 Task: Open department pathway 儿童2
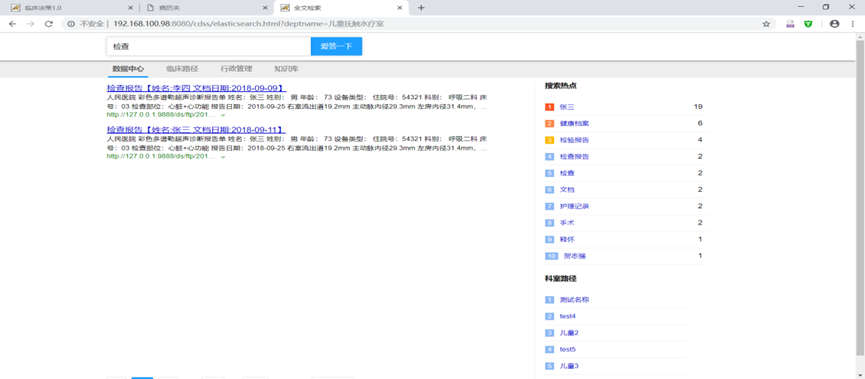[569, 333]
